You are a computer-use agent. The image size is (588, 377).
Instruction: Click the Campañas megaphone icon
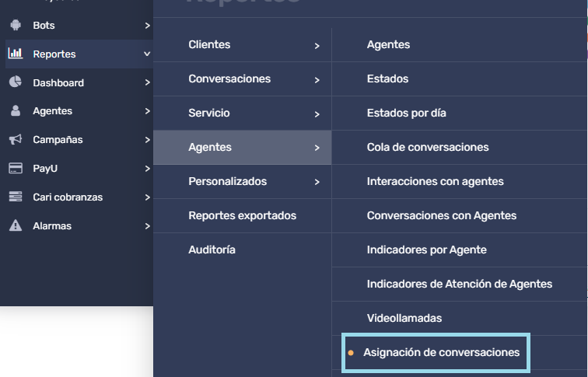coord(16,139)
